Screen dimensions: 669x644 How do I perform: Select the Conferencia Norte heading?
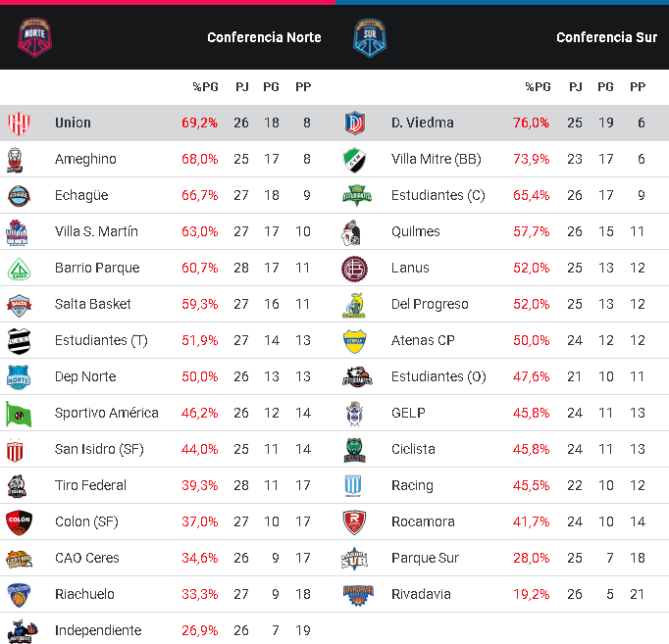(x=264, y=37)
